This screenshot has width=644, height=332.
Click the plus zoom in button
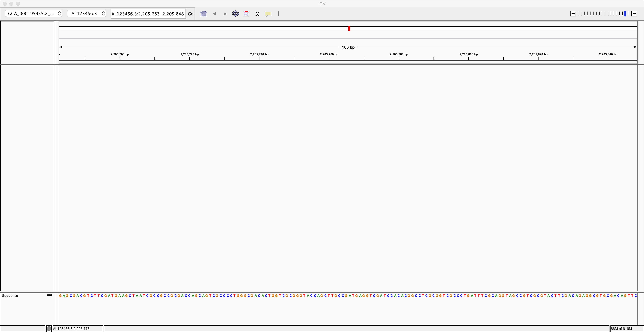634,14
